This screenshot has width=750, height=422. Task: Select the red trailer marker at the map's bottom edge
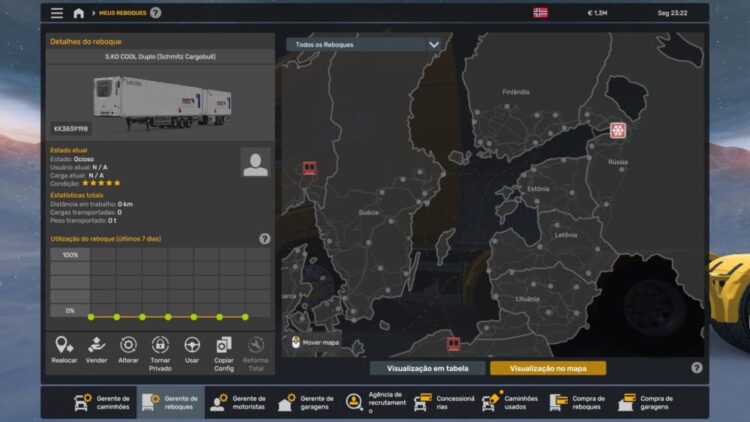[453, 343]
